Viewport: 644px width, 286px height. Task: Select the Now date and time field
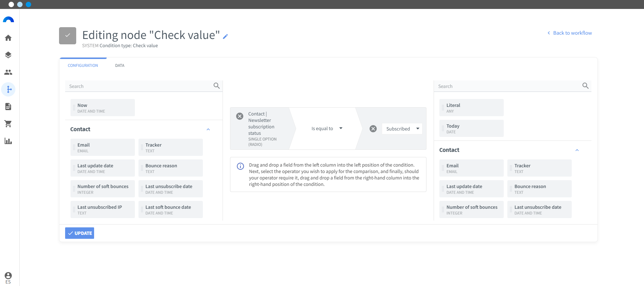coord(103,108)
